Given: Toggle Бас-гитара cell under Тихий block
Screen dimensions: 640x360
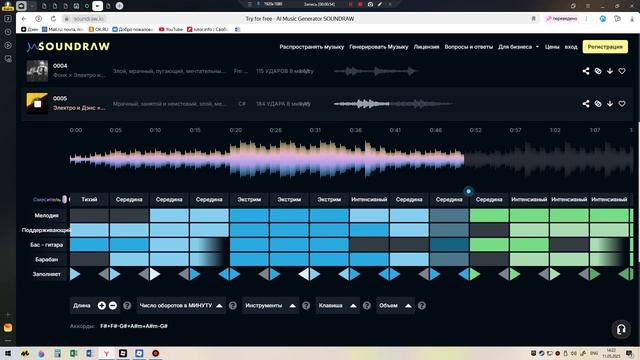Looking at the screenshot, I should pos(89,244).
